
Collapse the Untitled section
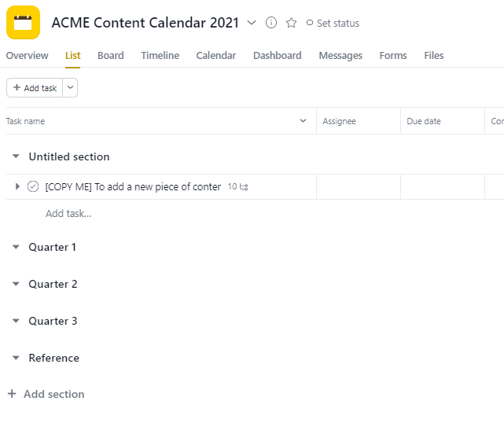16,156
